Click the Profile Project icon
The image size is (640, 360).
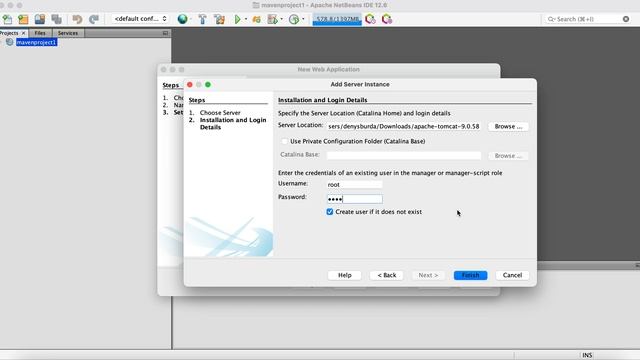click(272, 19)
